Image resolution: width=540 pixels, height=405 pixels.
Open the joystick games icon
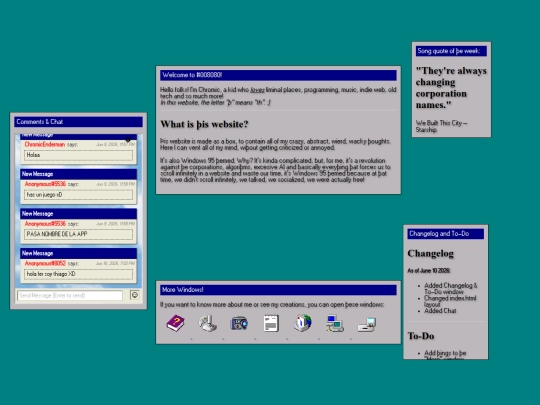(208, 323)
